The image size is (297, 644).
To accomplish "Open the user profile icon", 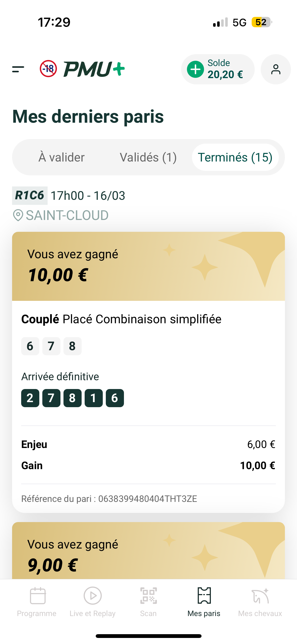I will coord(276,69).
